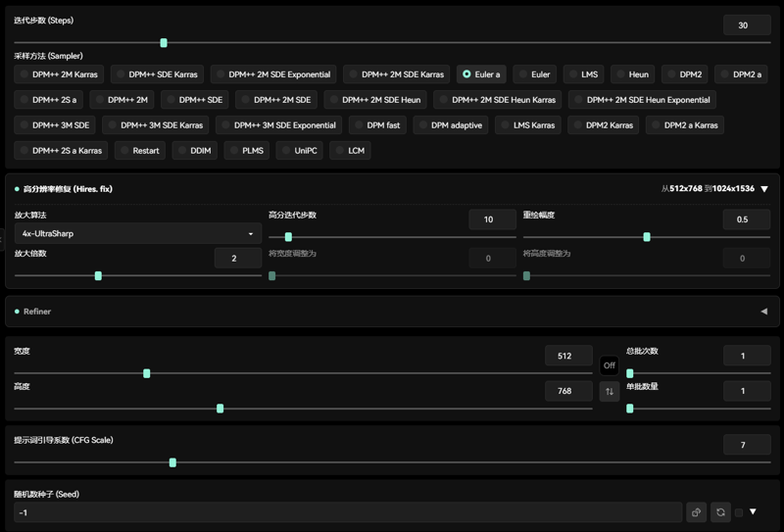784x532 pixels.
Task: Select the LCM sampler
Action: tap(350, 151)
